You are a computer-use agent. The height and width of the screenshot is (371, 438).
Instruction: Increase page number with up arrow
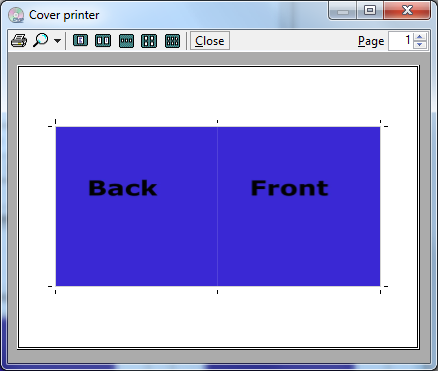[420, 37]
